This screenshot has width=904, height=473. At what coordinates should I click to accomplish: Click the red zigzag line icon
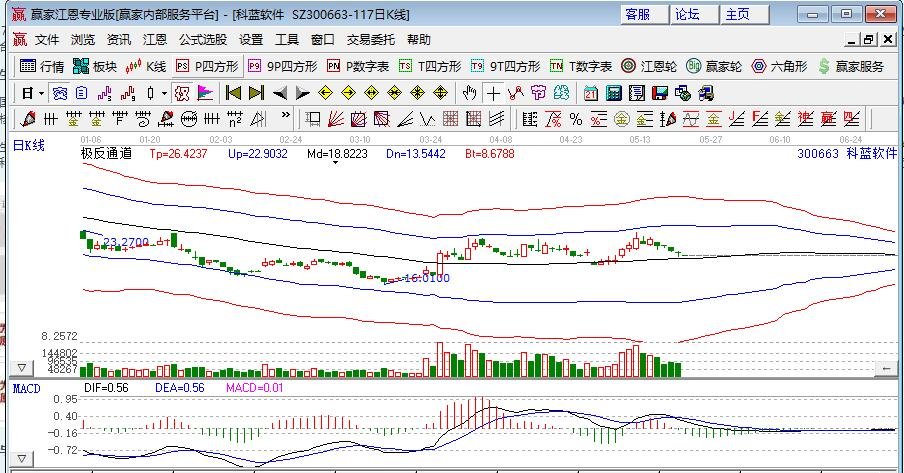click(x=516, y=93)
